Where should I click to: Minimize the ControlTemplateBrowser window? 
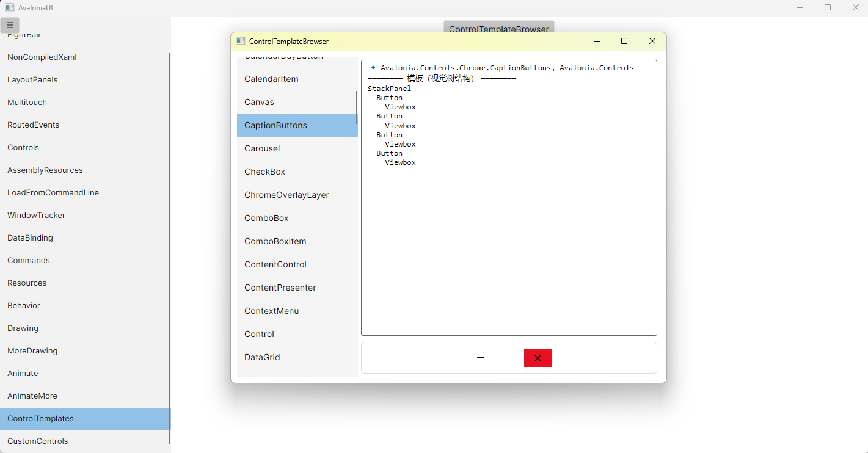click(597, 41)
